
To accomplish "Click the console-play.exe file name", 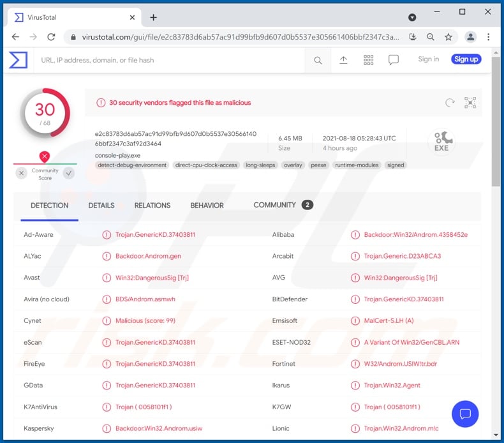I will click(x=117, y=155).
